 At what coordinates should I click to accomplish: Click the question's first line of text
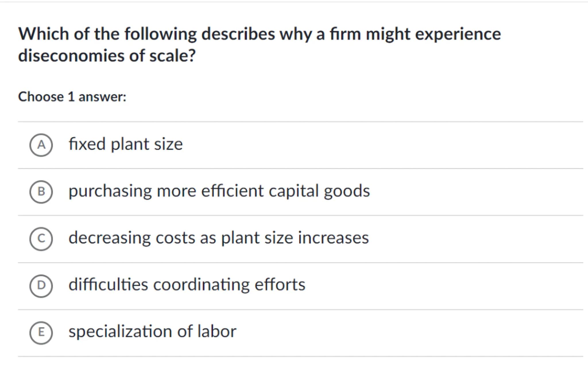(x=260, y=34)
